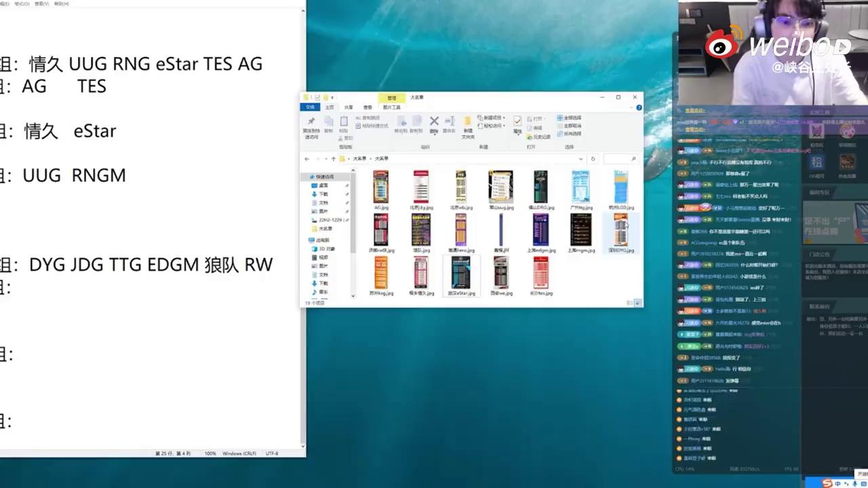The height and width of the screenshot is (488, 868).
Task: Open the New item dropdown
Action: click(x=491, y=118)
